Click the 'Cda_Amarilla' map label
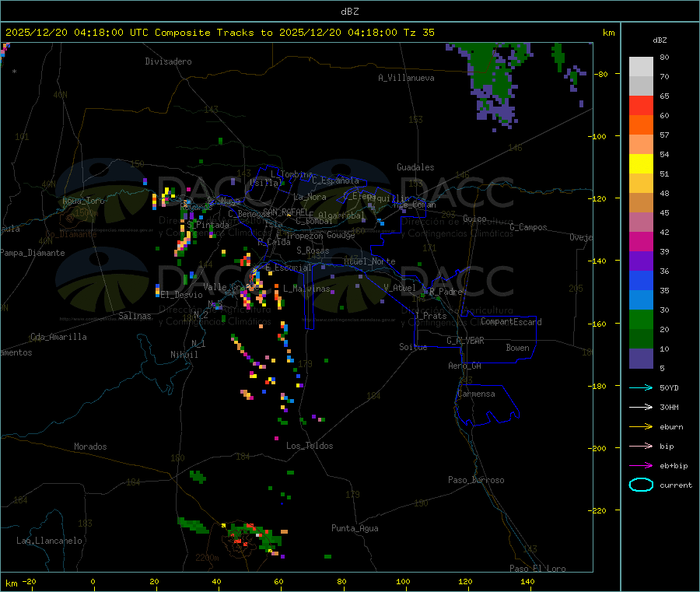Viewport: 700px width, 592px height. [x=58, y=337]
